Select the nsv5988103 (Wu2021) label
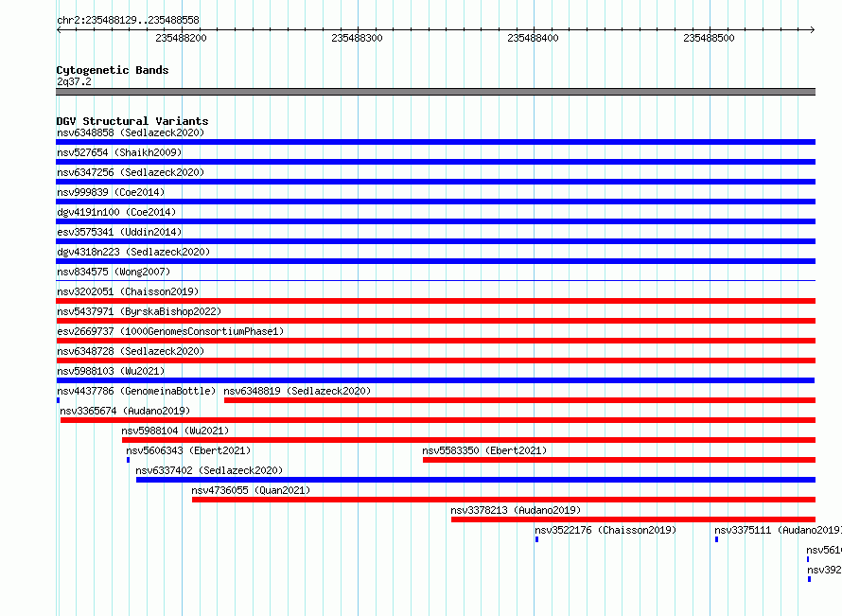Screen dimensions: 842x616 click(x=111, y=371)
